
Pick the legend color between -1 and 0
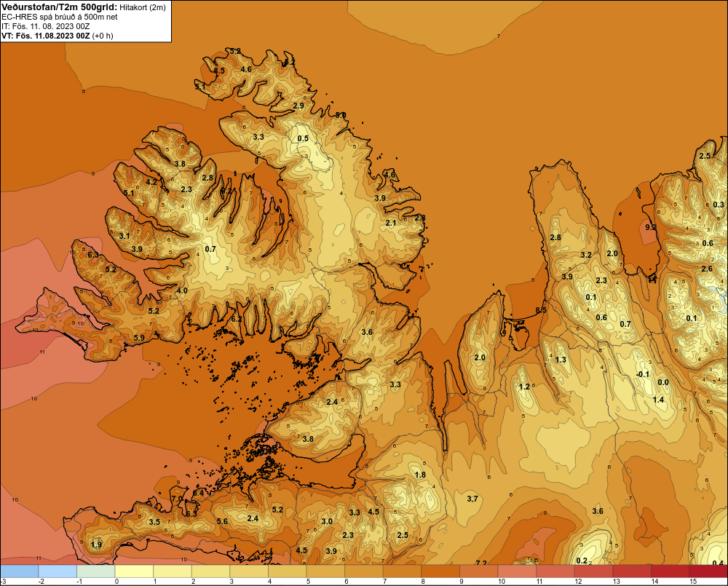tap(95, 571)
